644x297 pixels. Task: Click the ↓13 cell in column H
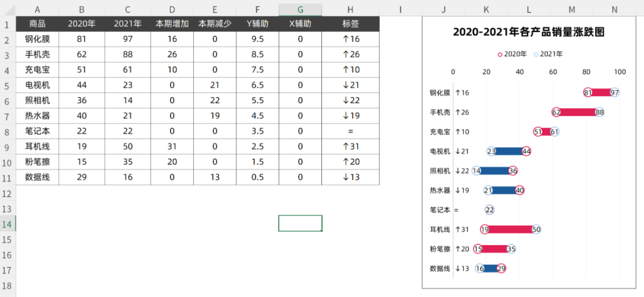[x=350, y=177]
